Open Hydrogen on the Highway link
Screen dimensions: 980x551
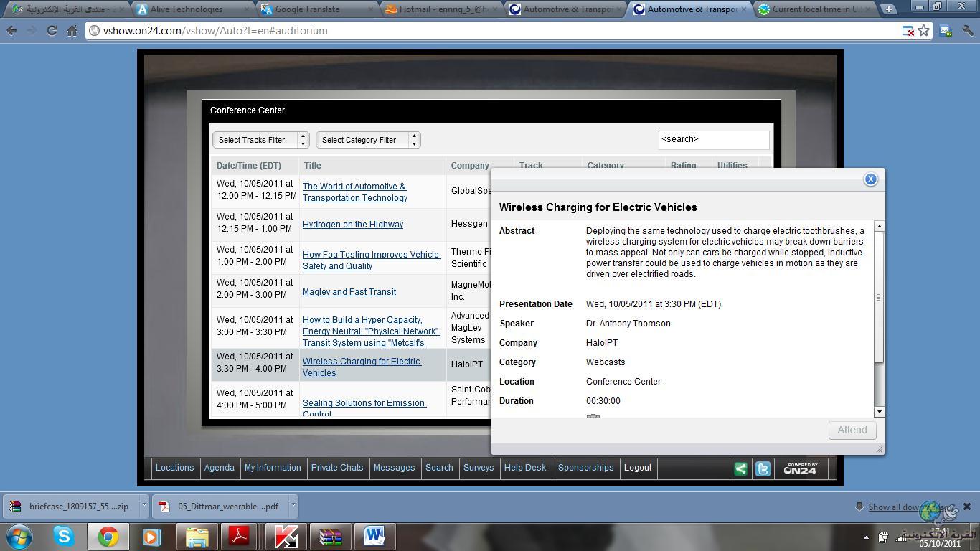point(353,225)
